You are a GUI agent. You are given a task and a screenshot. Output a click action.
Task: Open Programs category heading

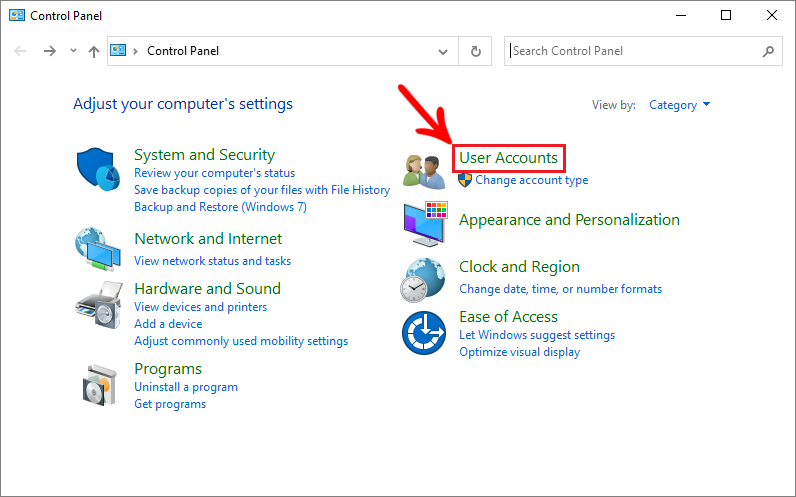(x=168, y=369)
